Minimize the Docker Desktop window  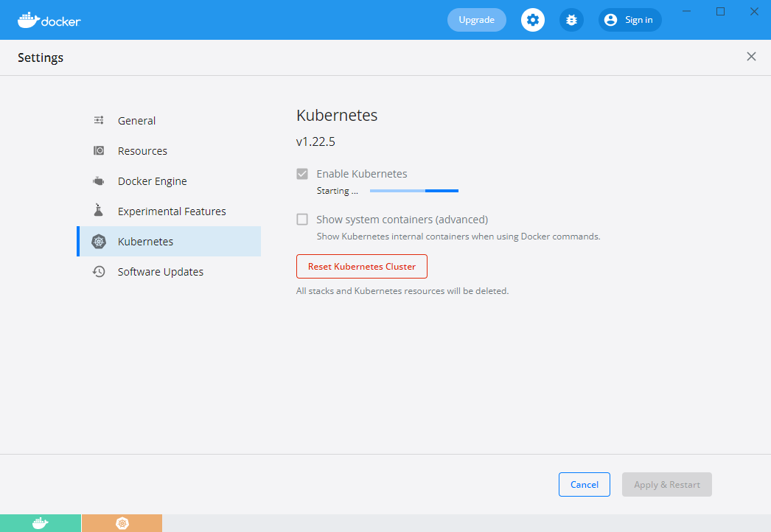(x=687, y=11)
